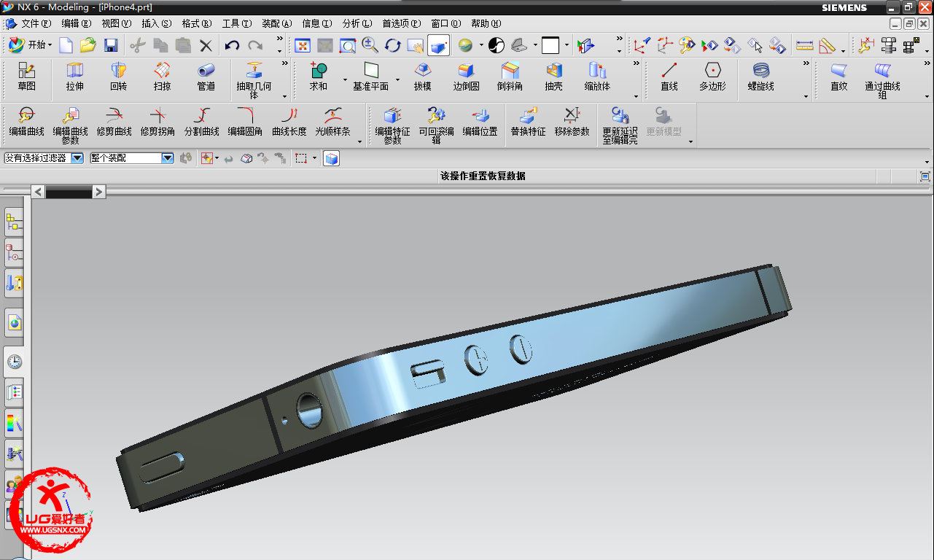934x560 pixels.
Task: Click the Fit view icon
Action: (303, 45)
